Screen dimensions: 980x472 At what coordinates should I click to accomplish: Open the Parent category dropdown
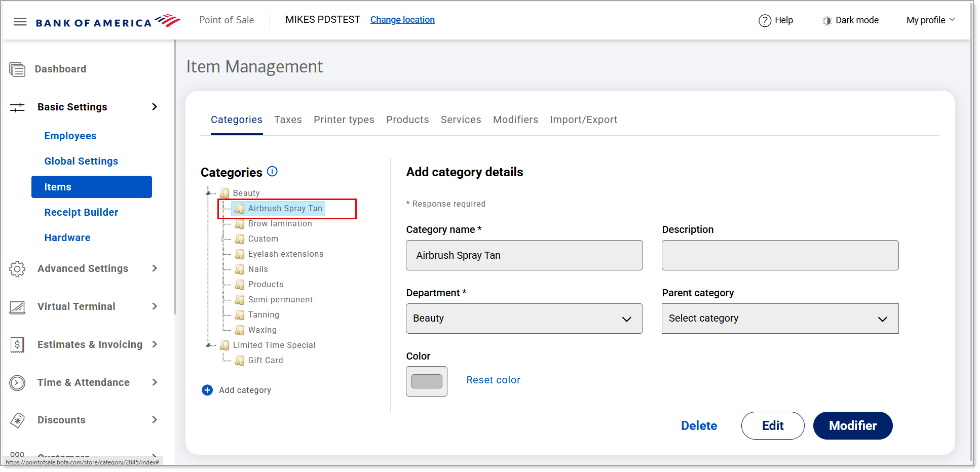[x=780, y=319]
